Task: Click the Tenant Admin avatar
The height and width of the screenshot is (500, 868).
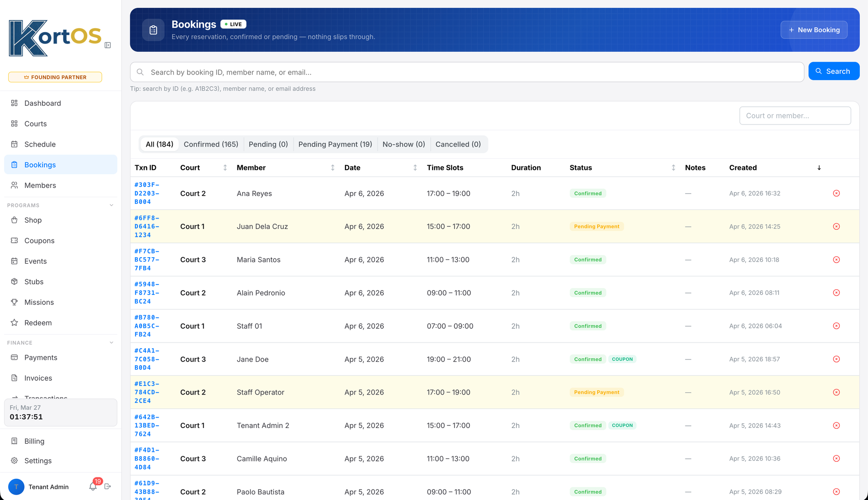Action: coord(16,487)
